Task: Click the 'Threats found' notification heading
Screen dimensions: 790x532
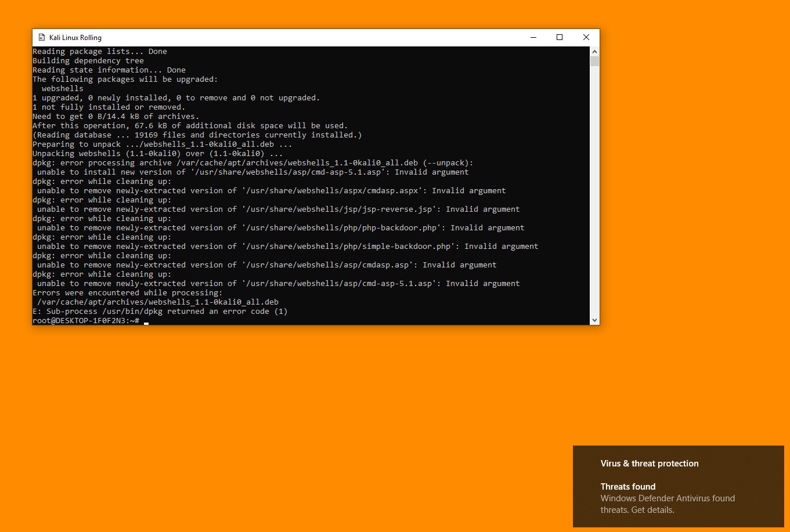Action: click(x=627, y=486)
